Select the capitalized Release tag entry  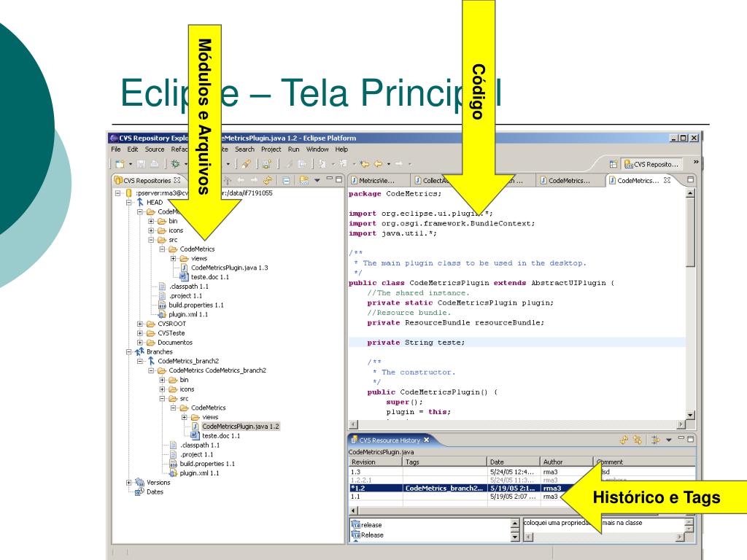pos(368,534)
